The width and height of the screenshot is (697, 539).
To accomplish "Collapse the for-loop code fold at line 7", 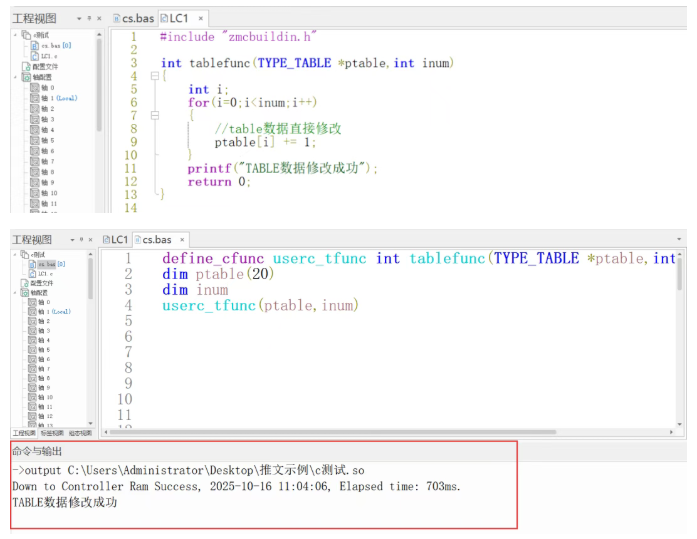I will click(153, 116).
